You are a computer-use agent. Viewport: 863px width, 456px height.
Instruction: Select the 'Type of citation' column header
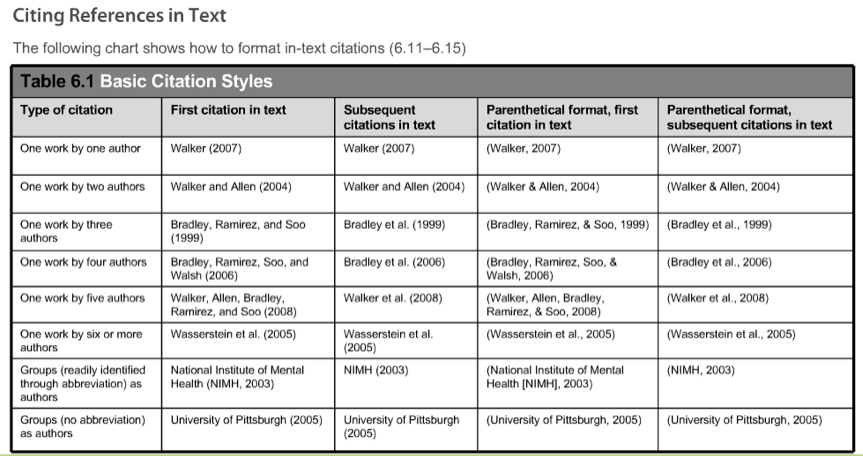pos(67,110)
